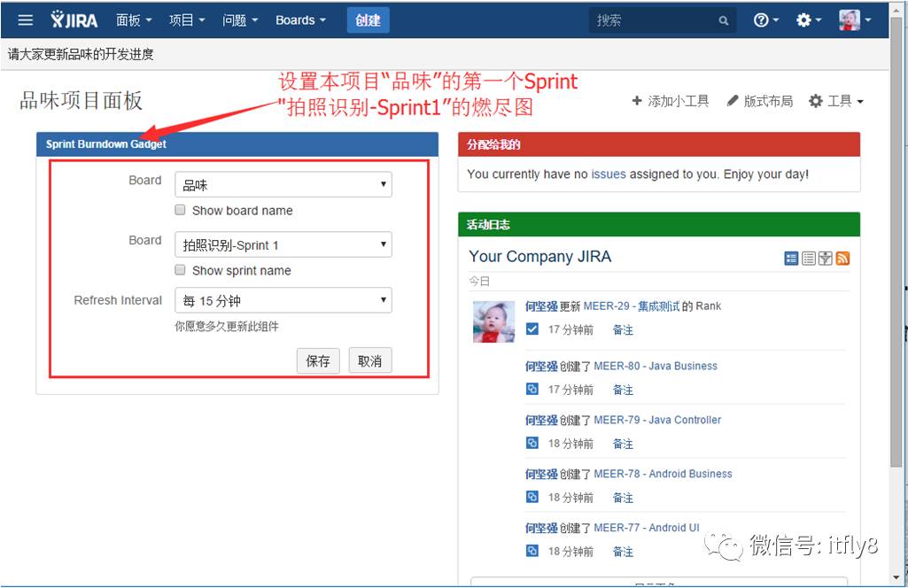Image resolution: width=908 pixels, height=588 pixels.
Task: Open the hamburger sidebar menu
Action: click(25, 20)
